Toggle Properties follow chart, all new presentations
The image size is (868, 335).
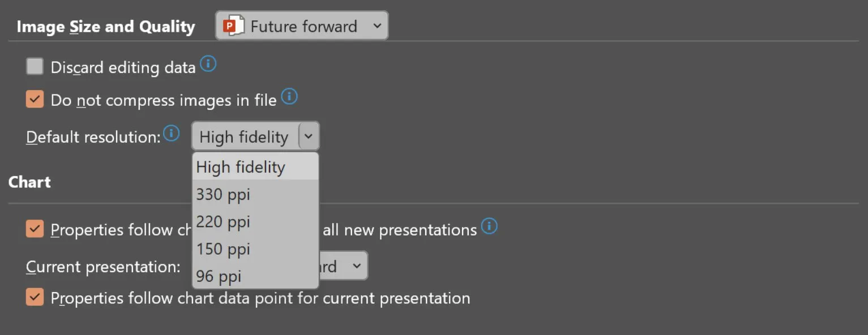coord(35,229)
